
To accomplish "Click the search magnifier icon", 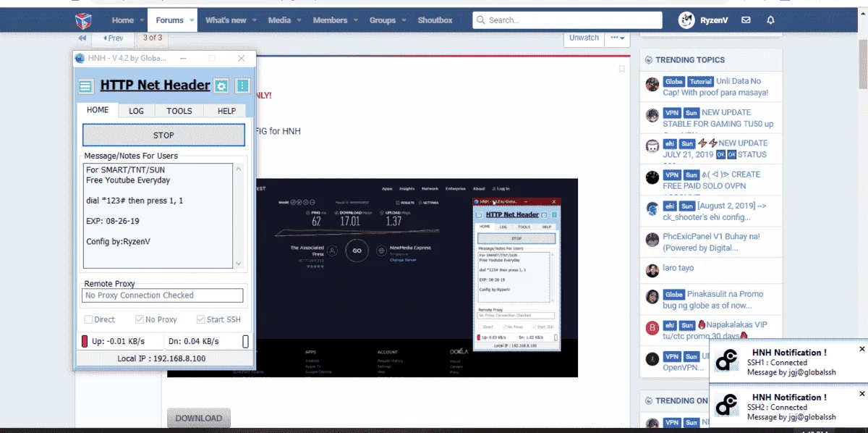I will [x=481, y=20].
